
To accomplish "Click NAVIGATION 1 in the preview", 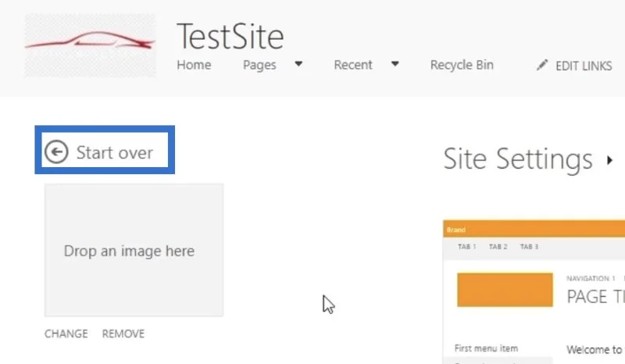I will tap(591, 278).
